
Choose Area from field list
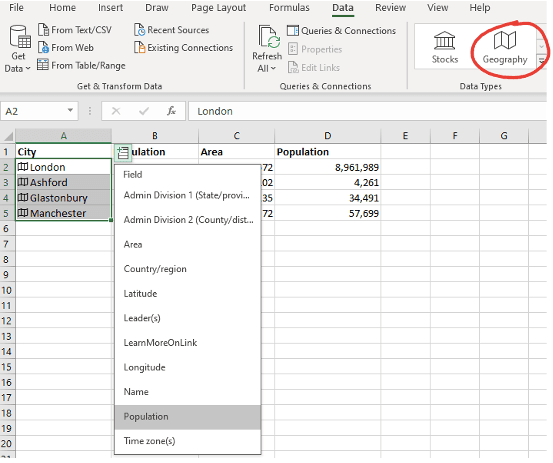pos(188,244)
